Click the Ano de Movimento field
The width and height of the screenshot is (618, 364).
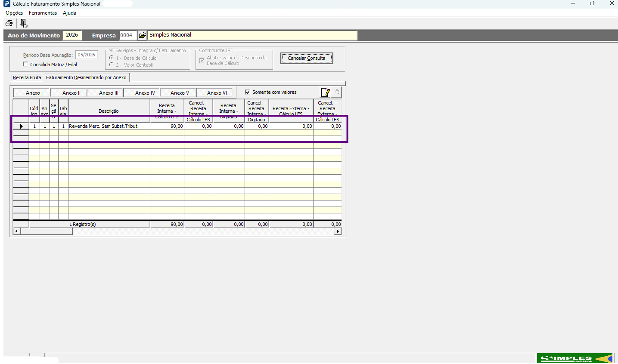tap(72, 35)
